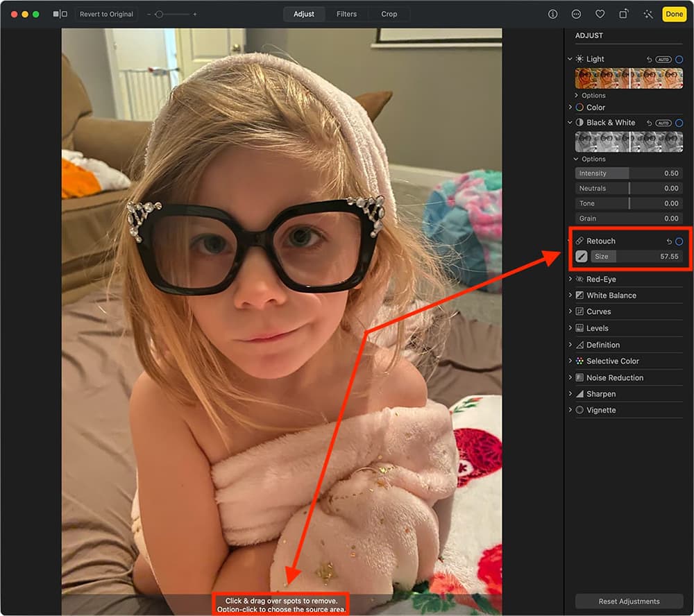Viewport: 694px width, 616px height.
Task: Rotate the photo using toolbar icon
Action: pos(624,14)
